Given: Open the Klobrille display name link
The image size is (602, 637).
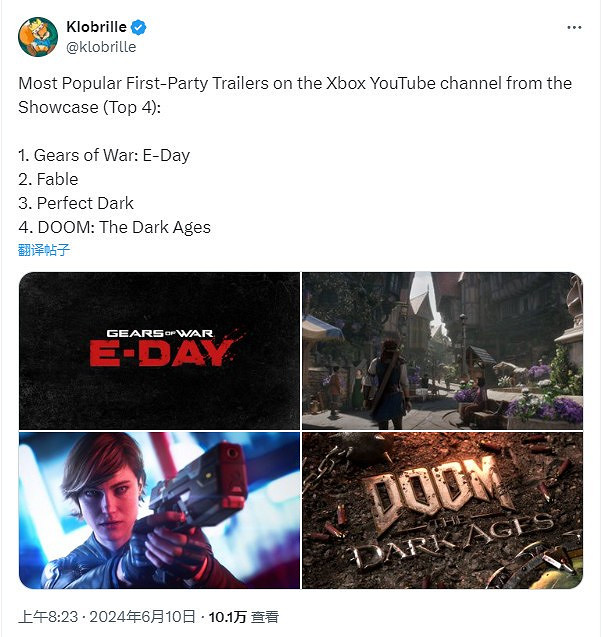Looking at the screenshot, I should (96, 27).
